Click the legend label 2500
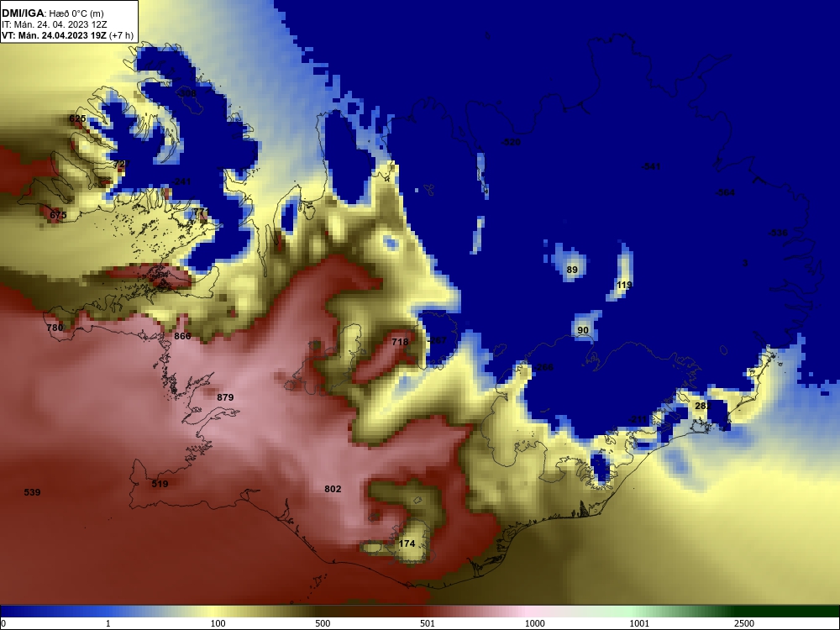Screen dimensions: 840x630 tap(744, 623)
